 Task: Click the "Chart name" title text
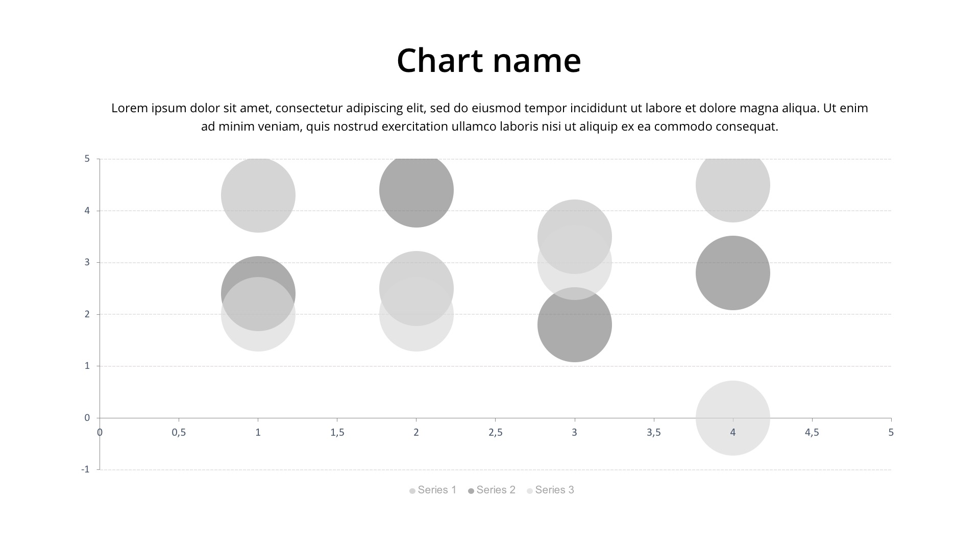(x=488, y=61)
